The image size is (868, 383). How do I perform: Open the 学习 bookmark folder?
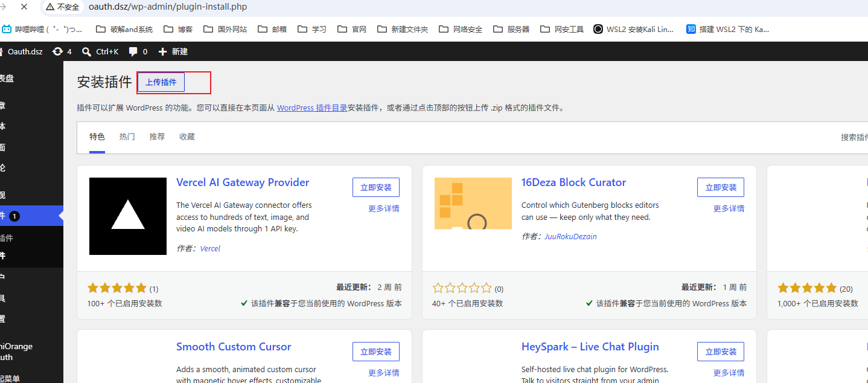pos(311,29)
